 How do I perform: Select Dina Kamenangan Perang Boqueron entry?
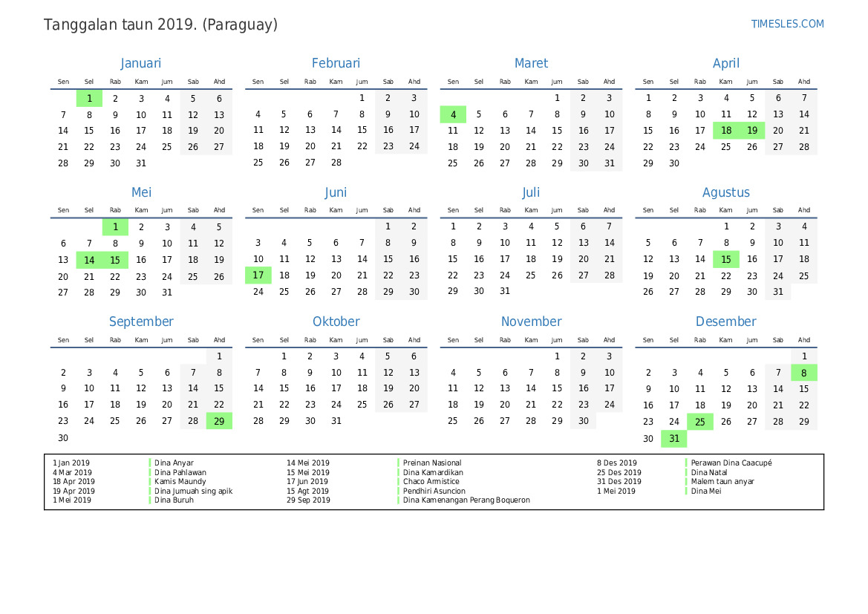click(466, 500)
